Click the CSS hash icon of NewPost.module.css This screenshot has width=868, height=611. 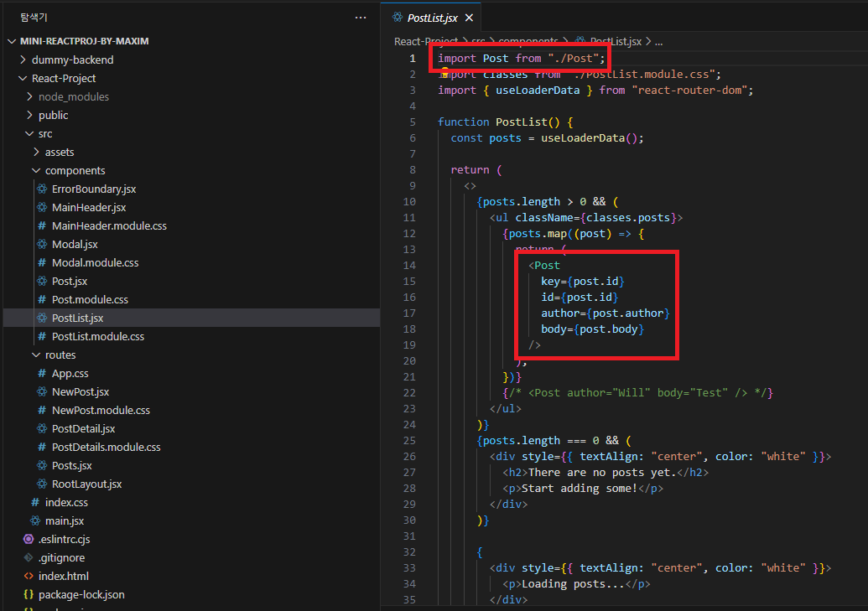(x=42, y=410)
